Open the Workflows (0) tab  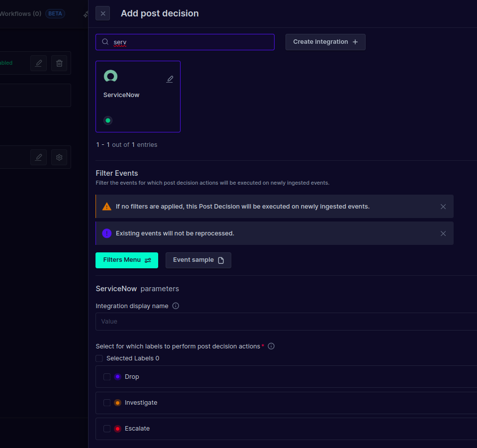(x=20, y=14)
